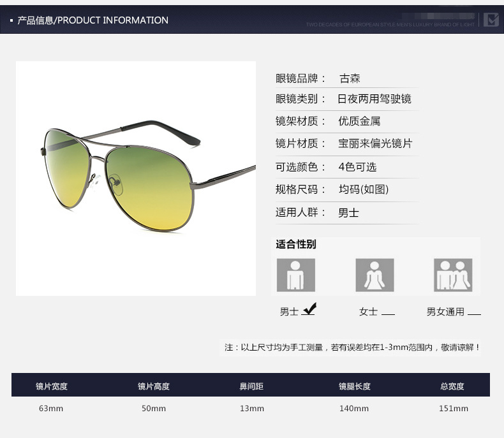Select the 女士 blank check line

388,314
